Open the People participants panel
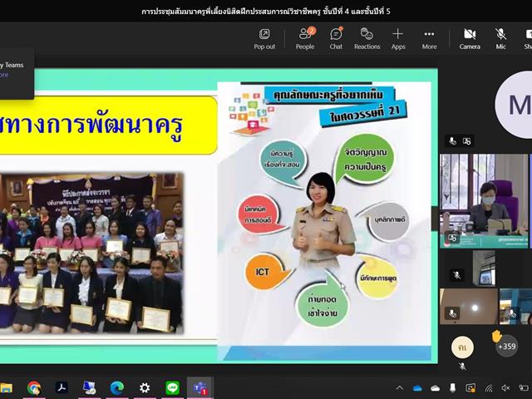Screen dimensions: 532x399 pyautogui.click(x=305, y=39)
